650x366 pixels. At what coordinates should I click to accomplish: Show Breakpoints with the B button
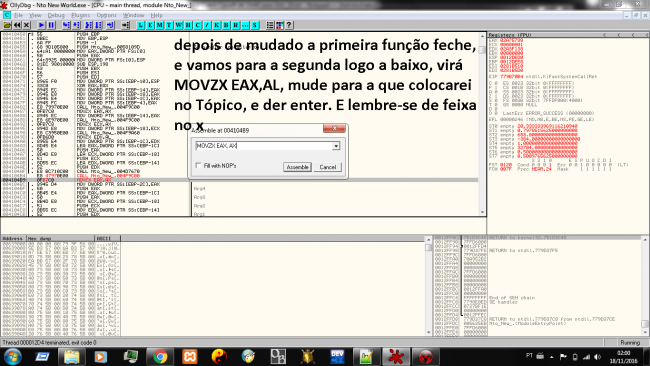(x=226, y=25)
